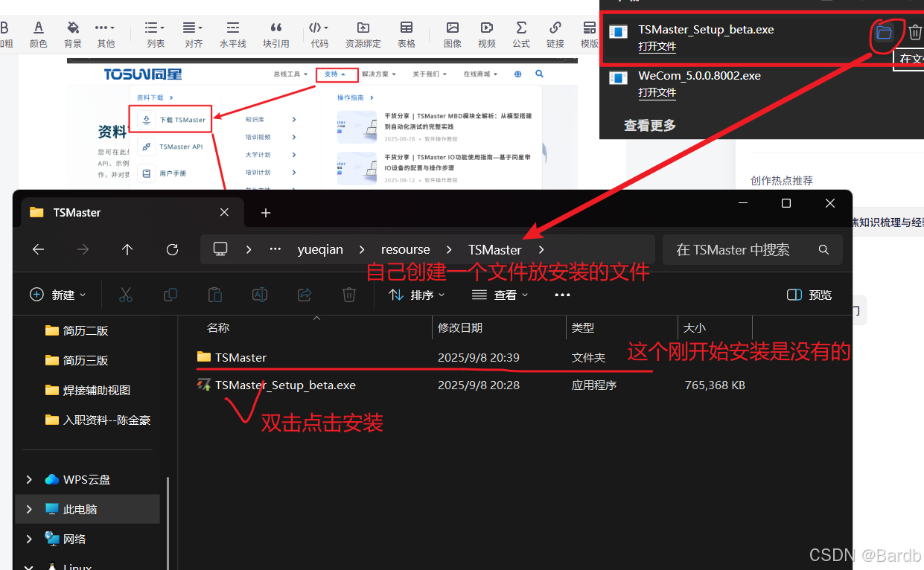The image size is (924, 570).
Task: Expand the WPS云盘 tree node
Action: tap(29, 479)
